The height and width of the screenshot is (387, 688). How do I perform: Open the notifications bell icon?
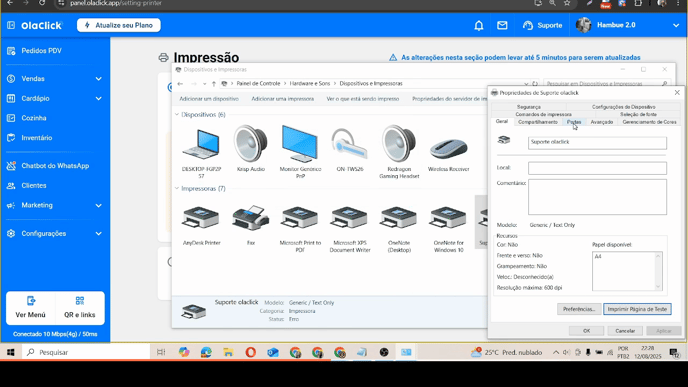coord(479,25)
